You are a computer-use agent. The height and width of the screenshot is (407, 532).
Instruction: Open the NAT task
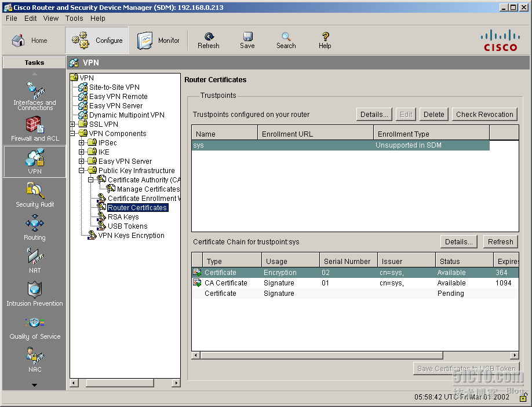(35, 261)
